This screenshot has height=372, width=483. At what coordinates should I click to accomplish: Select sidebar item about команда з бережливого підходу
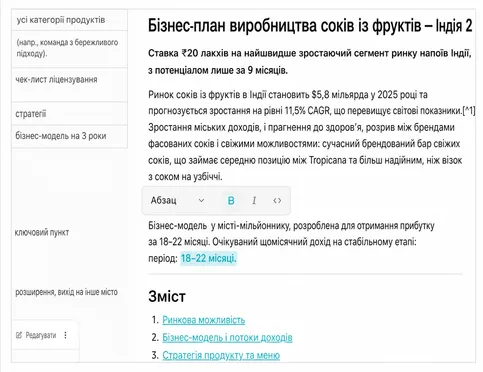pyautogui.click(x=69, y=49)
